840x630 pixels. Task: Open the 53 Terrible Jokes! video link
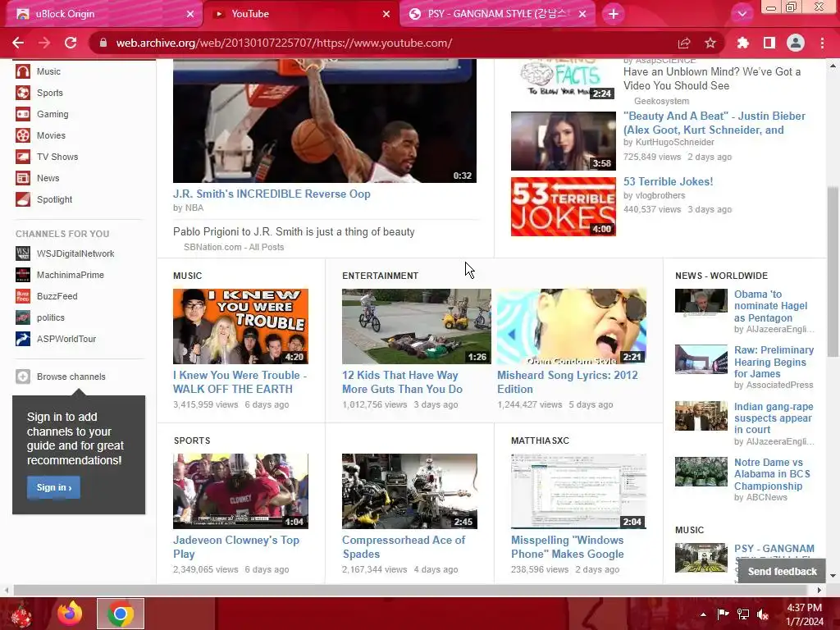coord(668,181)
